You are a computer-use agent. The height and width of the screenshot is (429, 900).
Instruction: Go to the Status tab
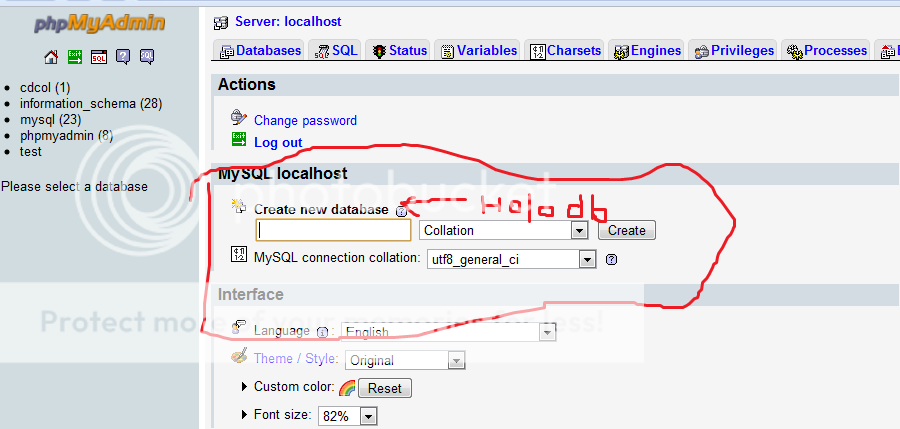point(399,50)
